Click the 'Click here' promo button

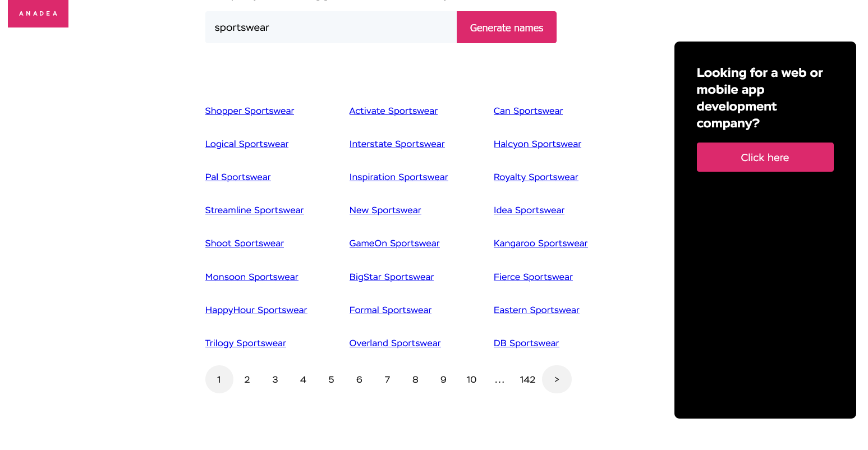(x=765, y=157)
